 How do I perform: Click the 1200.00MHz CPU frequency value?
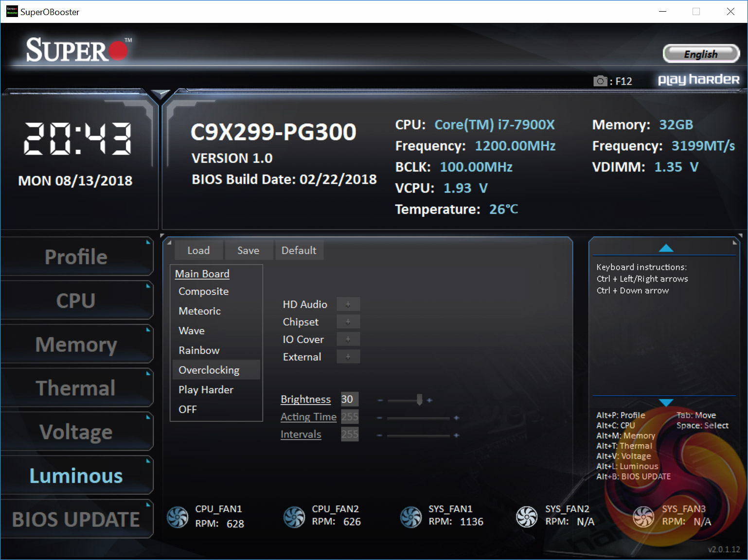(515, 146)
